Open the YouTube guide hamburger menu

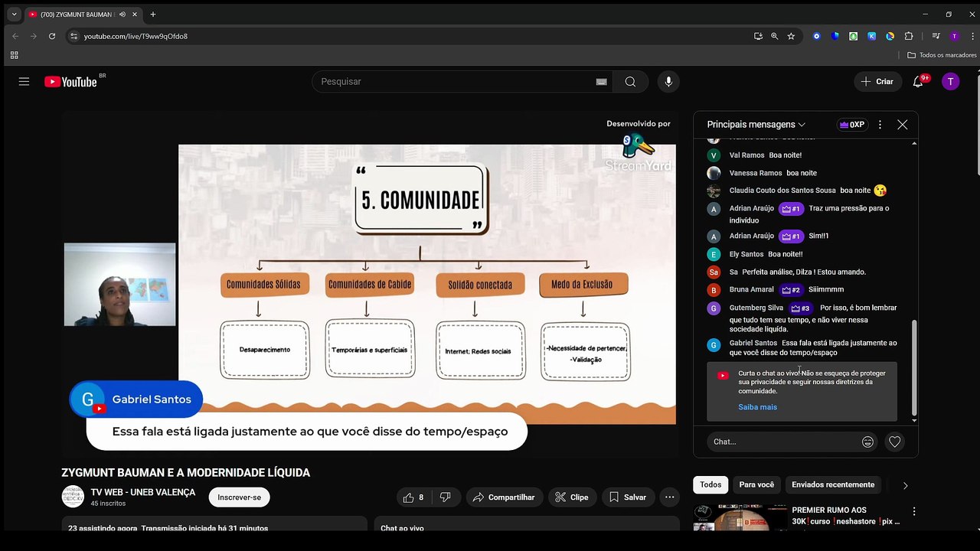point(24,82)
